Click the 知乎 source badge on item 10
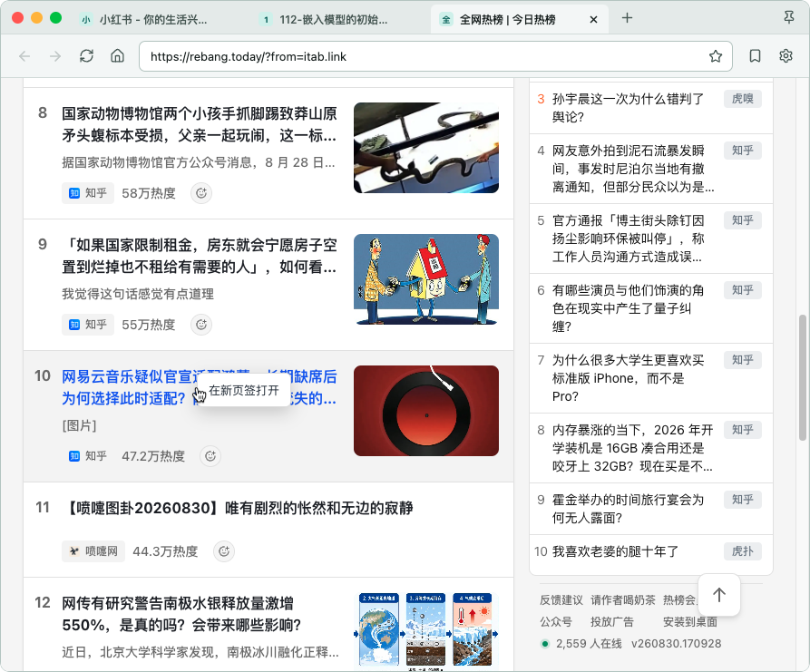The width and height of the screenshot is (810, 672). tap(88, 456)
